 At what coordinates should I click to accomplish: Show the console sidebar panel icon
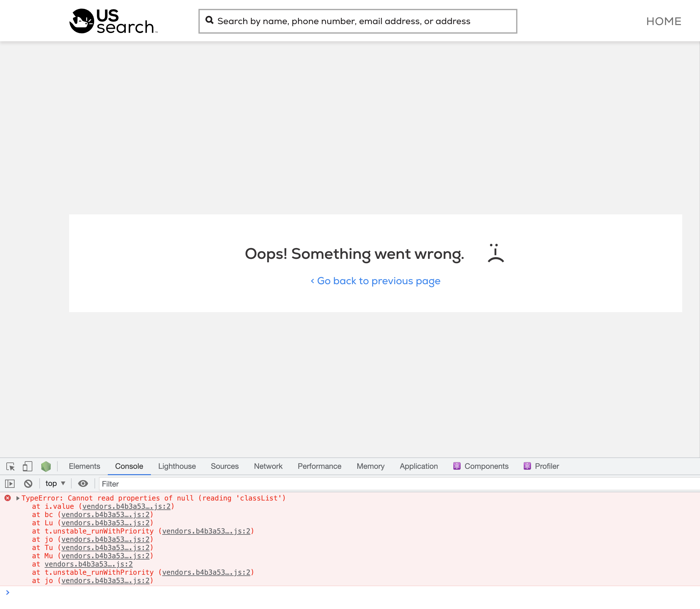pos(10,483)
